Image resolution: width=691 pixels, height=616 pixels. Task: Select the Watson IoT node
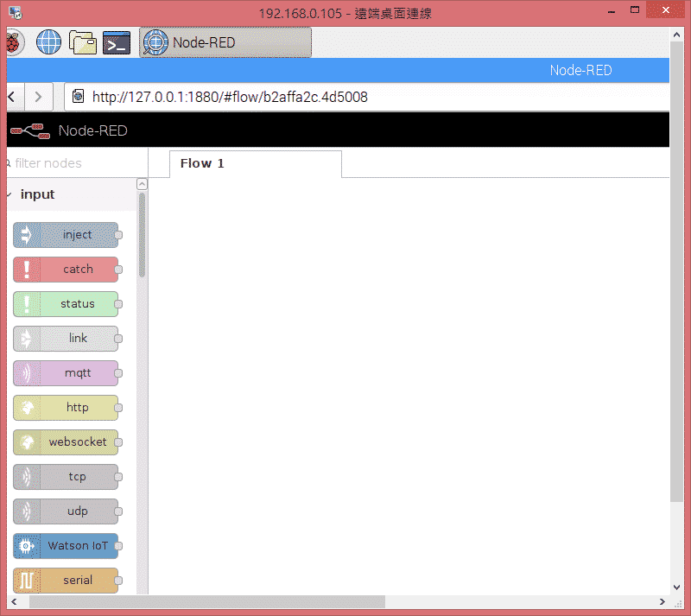66,546
